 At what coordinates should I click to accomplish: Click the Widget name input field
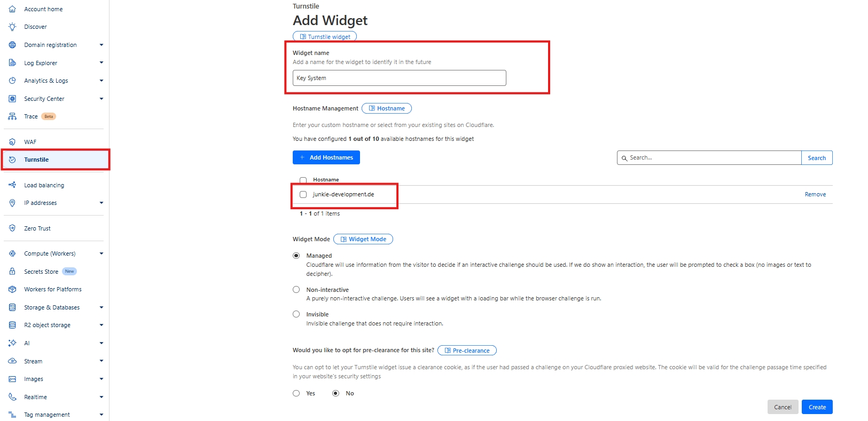399,78
